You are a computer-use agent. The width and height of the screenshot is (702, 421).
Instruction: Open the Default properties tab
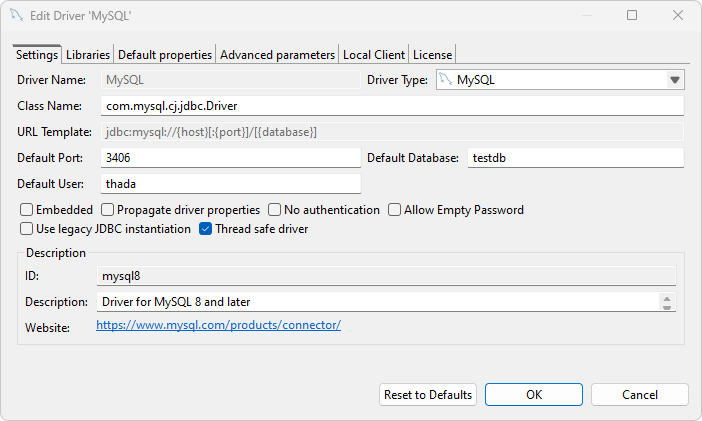point(165,54)
